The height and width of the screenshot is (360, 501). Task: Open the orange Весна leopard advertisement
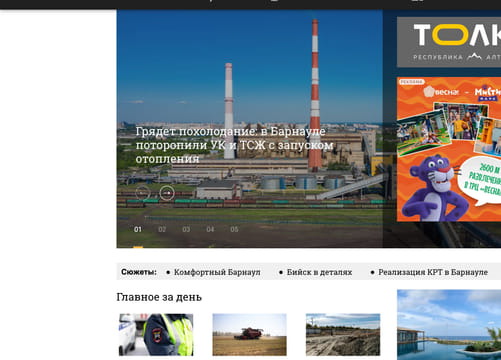click(x=449, y=149)
